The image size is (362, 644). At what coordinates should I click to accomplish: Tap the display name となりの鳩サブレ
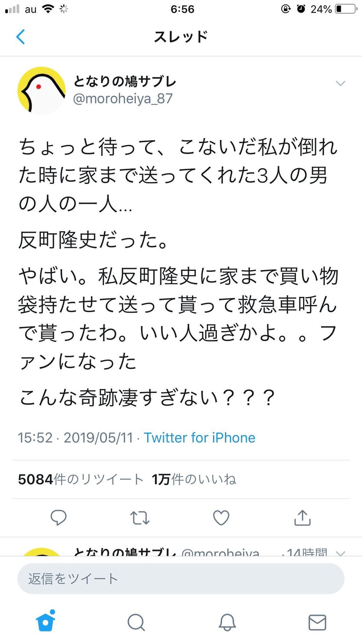tap(125, 81)
